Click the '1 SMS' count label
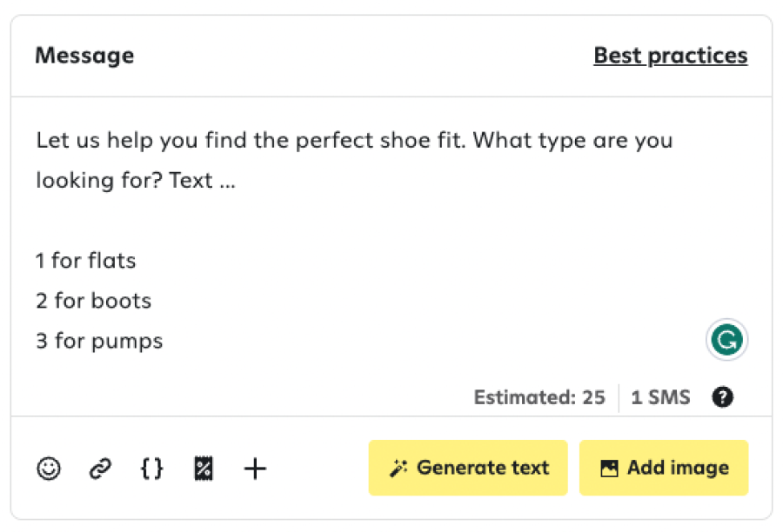The width and height of the screenshot is (783, 532). coord(660,397)
